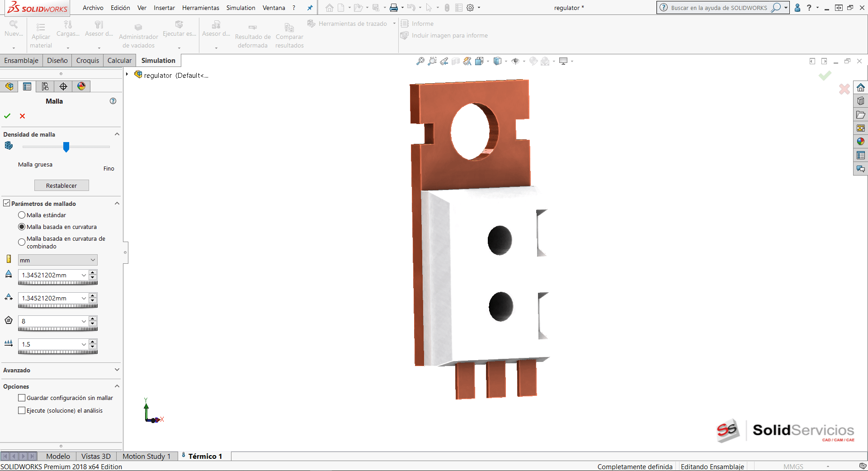
Task: Expand the Avanzado section
Action: [117, 370]
